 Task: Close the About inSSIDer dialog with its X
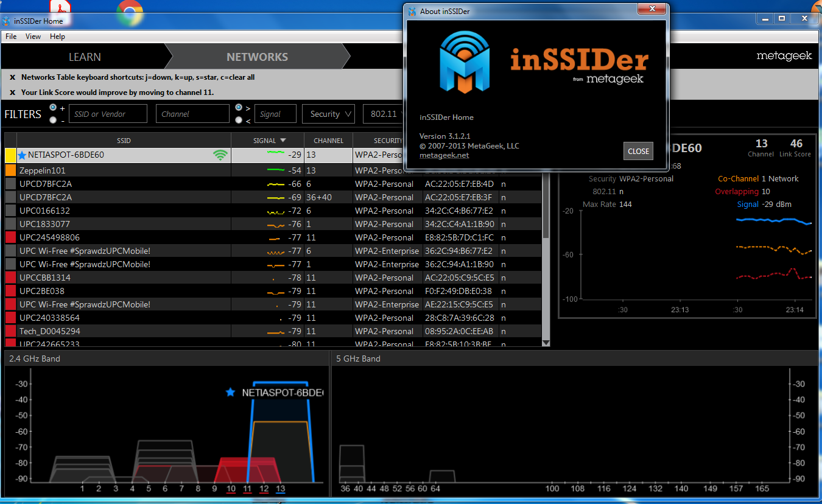click(x=652, y=9)
